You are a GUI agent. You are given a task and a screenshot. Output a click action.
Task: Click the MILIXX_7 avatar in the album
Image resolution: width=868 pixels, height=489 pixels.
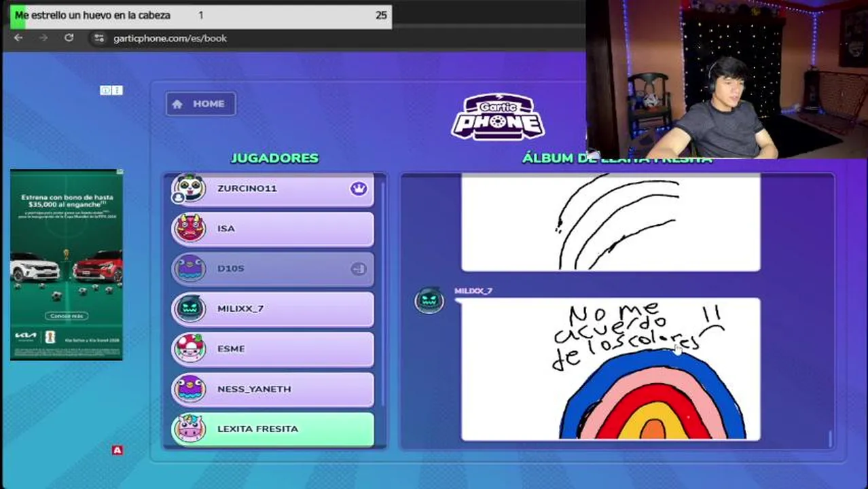click(429, 300)
